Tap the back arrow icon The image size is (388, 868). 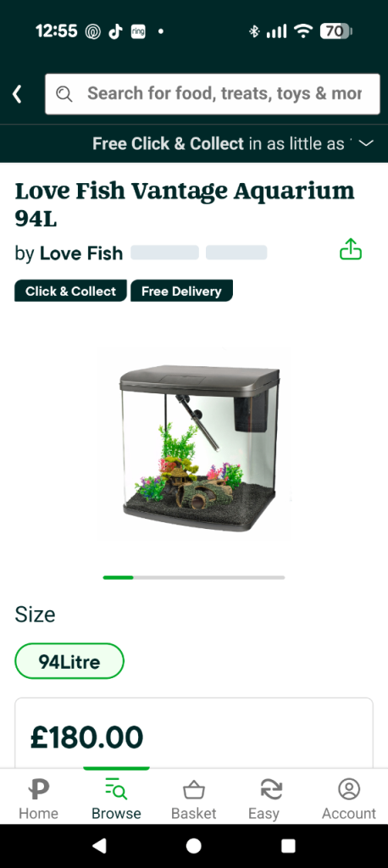click(x=18, y=94)
